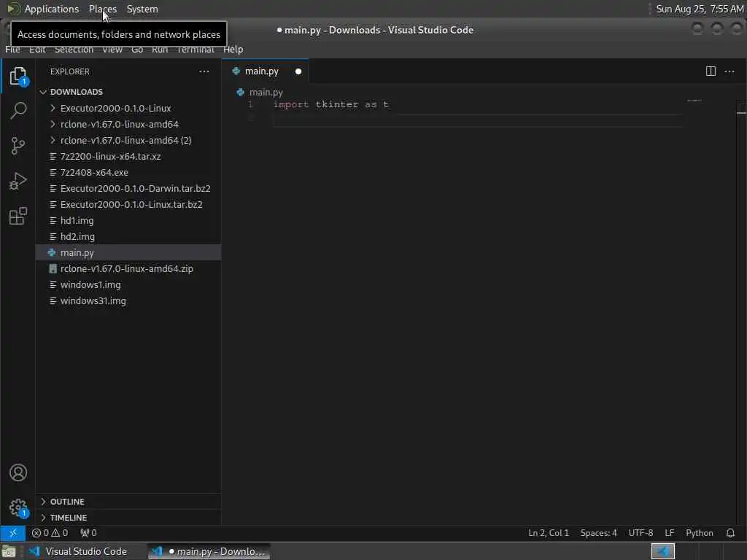Screen dimensions: 747x560
Task: Open the clock Sun Aug 25, 7:55 AM
Action: click(x=700, y=9)
